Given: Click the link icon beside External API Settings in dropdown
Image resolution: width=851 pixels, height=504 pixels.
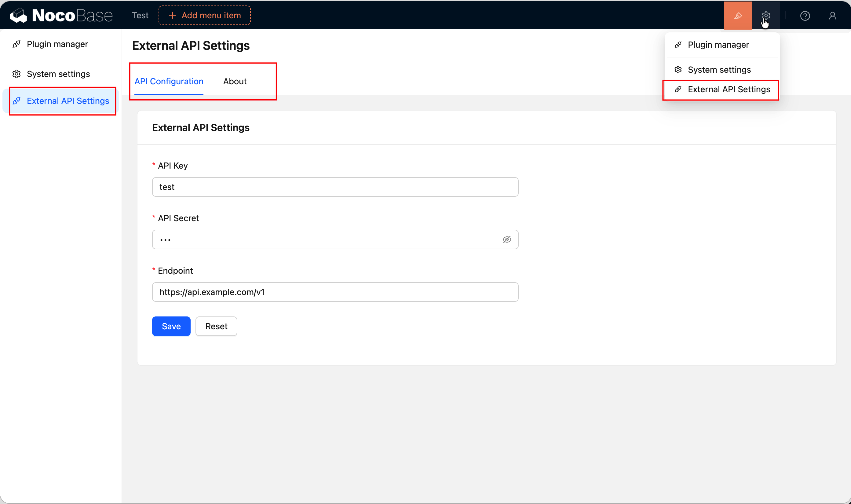Looking at the screenshot, I should (x=678, y=89).
